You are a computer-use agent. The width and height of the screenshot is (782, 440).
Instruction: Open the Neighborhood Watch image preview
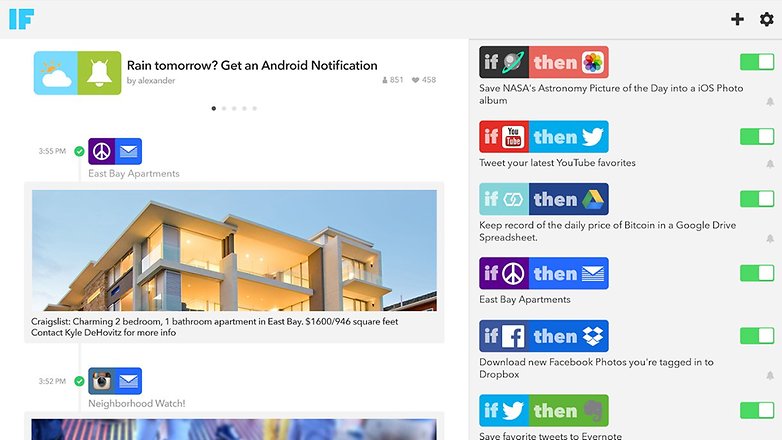[233, 430]
